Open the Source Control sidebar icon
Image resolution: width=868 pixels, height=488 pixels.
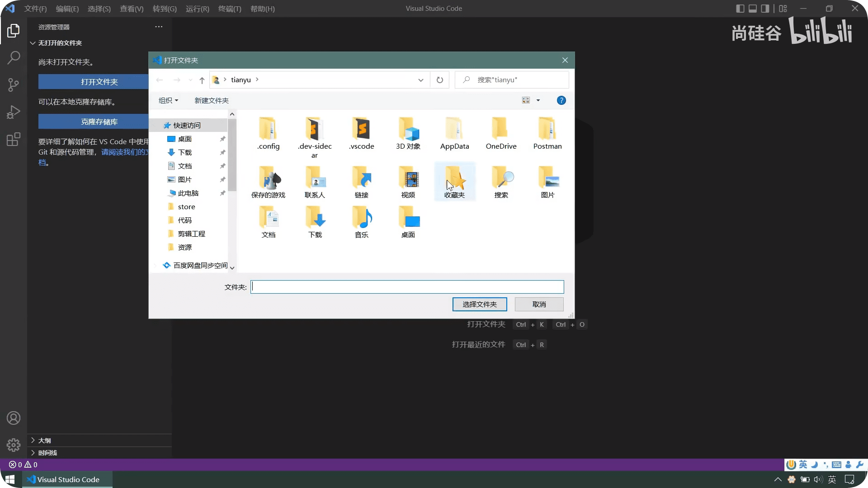[14, 84]
